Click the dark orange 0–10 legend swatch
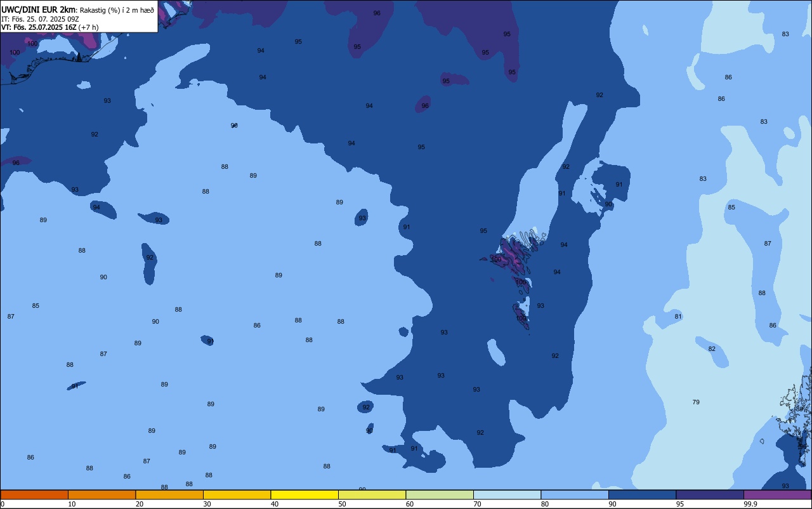The width and height of the screenshot is (812, 509). (x=34, y=494)
